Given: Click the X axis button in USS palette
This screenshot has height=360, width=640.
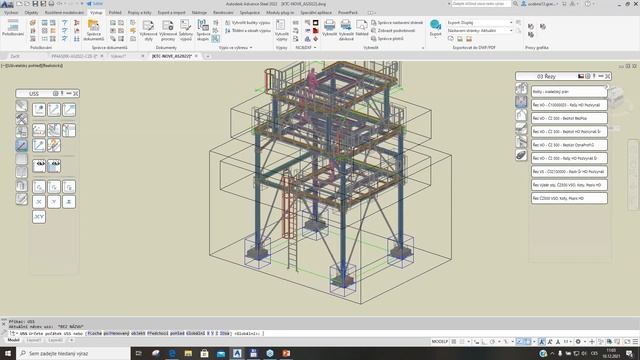Looking at the screenshot, I should (x=39, y=202).
